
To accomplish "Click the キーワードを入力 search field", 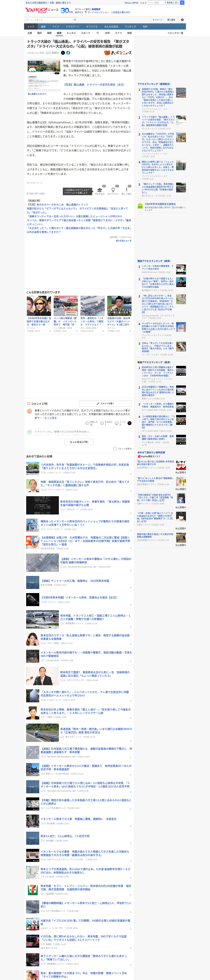I will [49, 20].
